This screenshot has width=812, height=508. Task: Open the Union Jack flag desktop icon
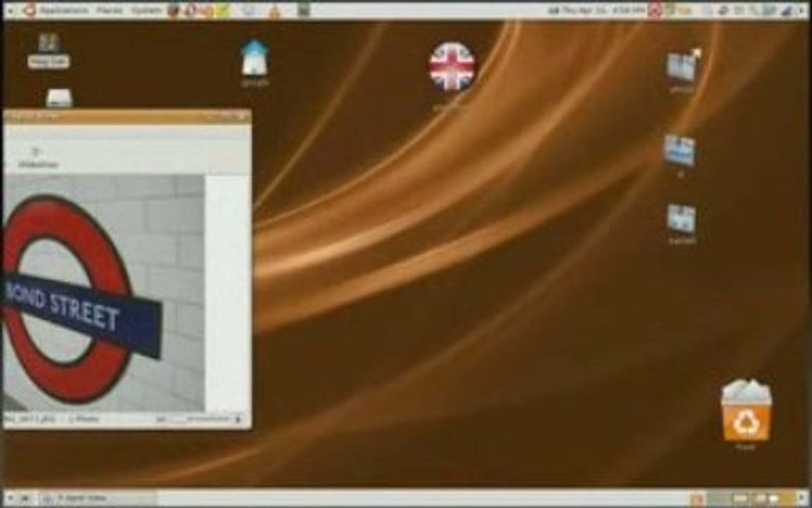(452, 68)
